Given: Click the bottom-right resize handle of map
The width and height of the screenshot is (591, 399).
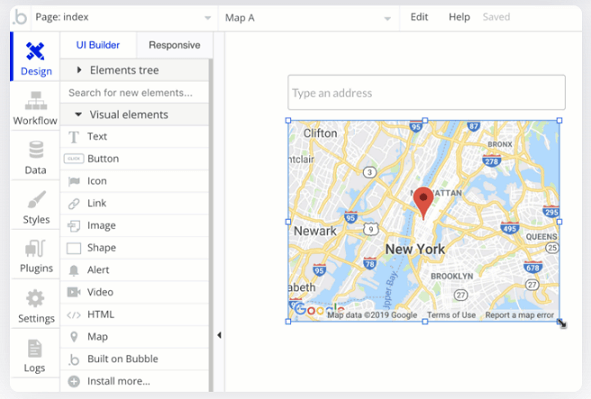Looking at the screenshot, I should 559,321.
